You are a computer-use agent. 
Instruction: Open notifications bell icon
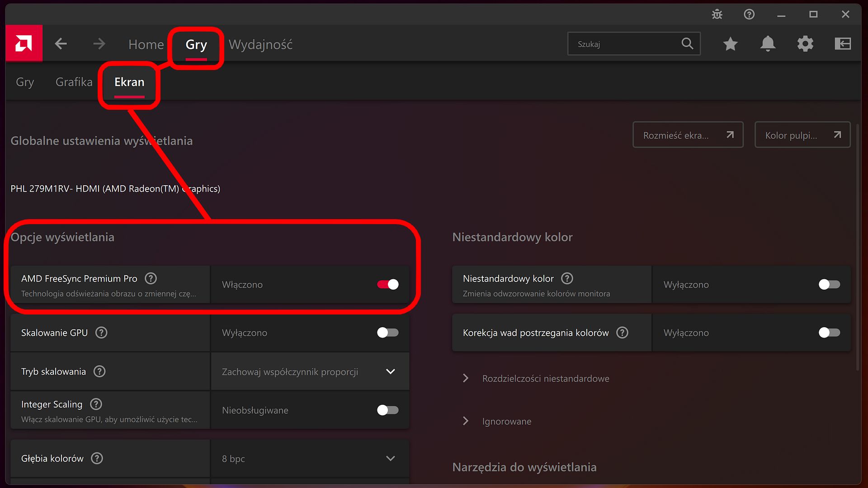point(768,44)
